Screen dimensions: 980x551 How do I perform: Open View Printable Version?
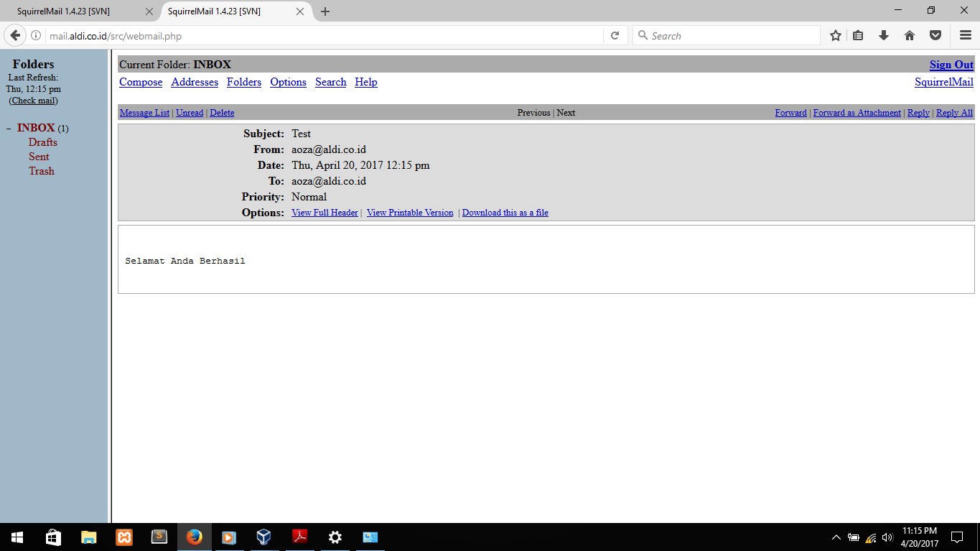410,213
